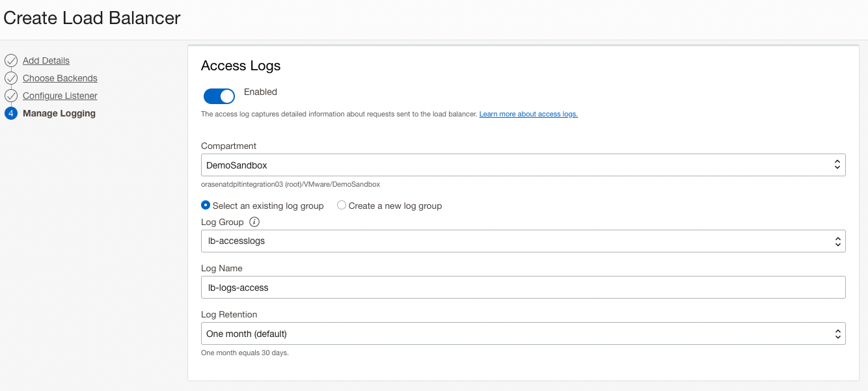Viewport: 868px width, 391px height.
Task: Select the Create a new log group radio
Action: (x=342, y=205)
